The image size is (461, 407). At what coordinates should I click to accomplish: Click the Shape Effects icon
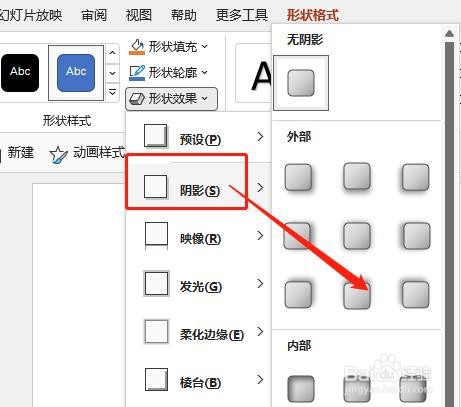[137, 99]
